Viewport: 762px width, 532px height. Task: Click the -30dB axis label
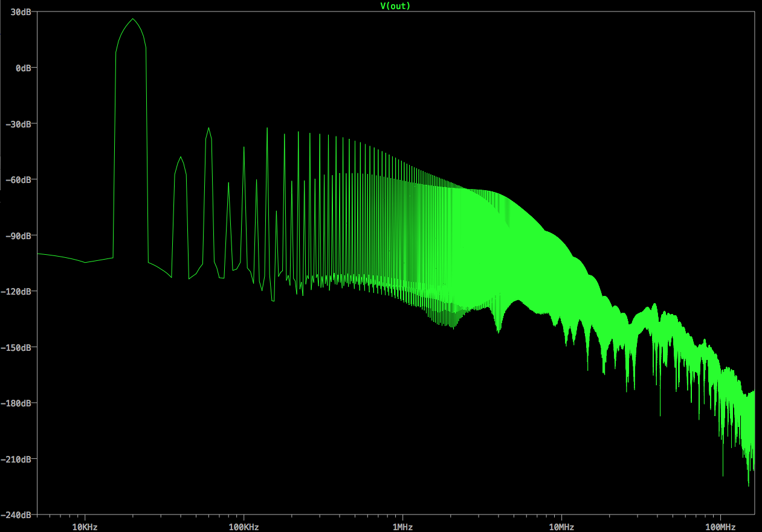(x=19, y=124)
